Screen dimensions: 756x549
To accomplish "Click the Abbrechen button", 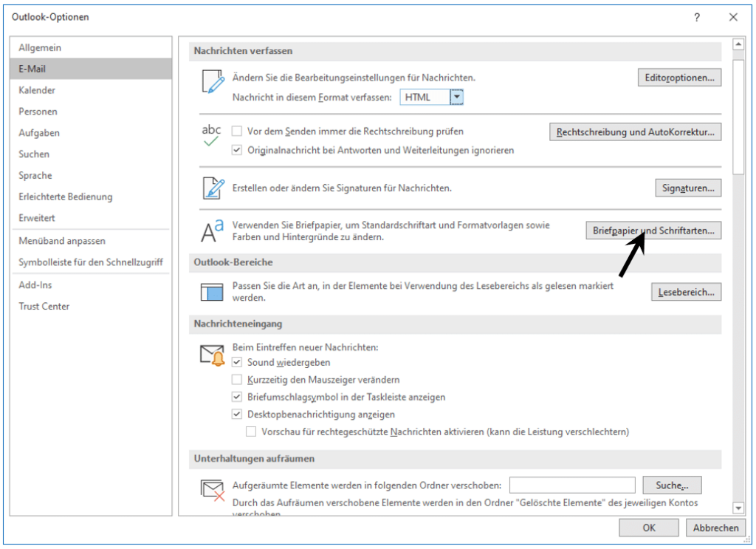I will [715, 528].
